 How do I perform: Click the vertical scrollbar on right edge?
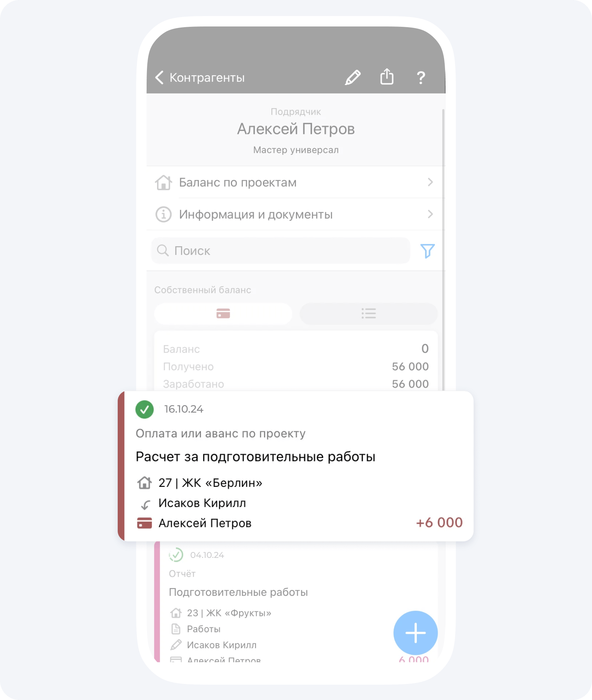click(x=443, y=250)
